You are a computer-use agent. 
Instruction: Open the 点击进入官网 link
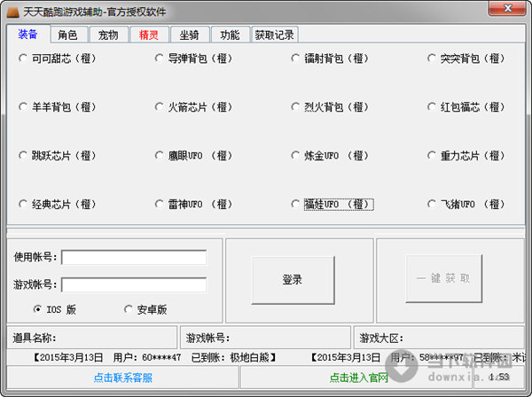(x=359, y=378)
